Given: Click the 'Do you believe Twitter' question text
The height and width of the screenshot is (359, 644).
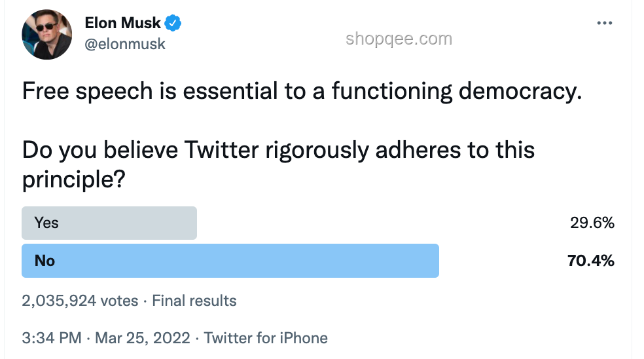Looking at the screenshot, I should (x=278, y=150).
